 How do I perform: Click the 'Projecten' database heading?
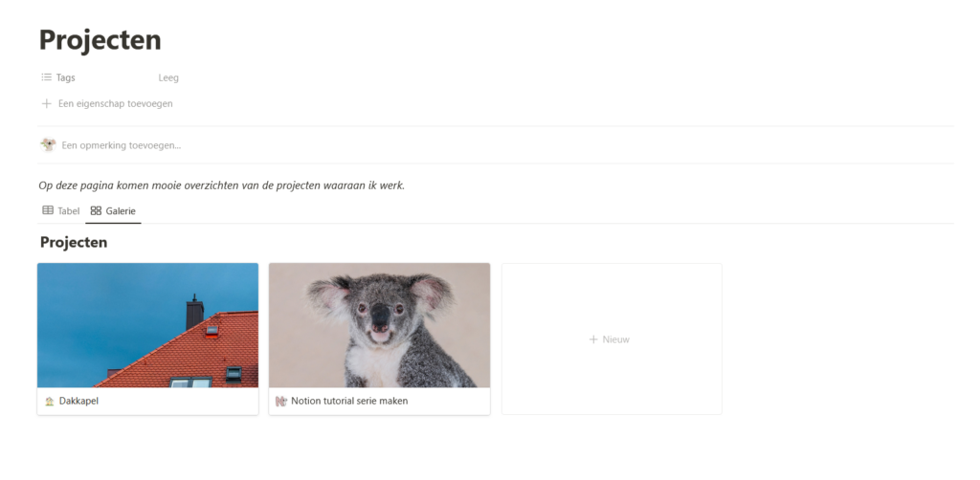[74, 242]
